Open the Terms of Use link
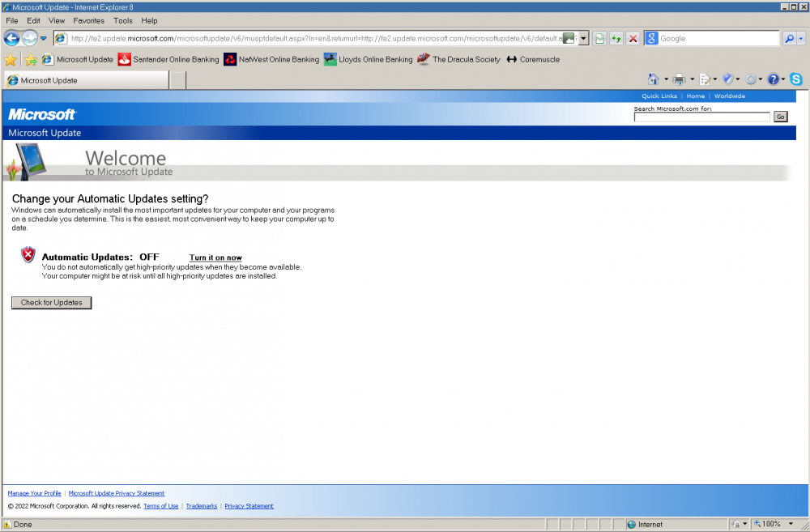 coord(161,506)
